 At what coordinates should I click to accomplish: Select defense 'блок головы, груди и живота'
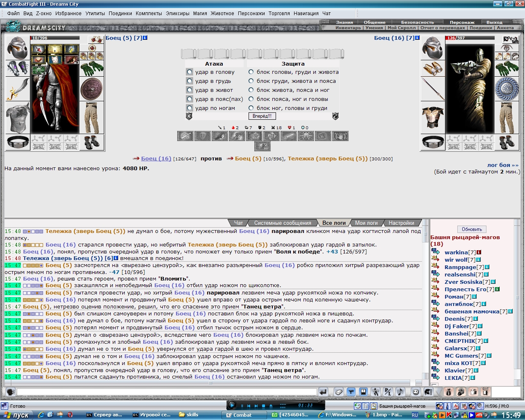click(251, 72)
